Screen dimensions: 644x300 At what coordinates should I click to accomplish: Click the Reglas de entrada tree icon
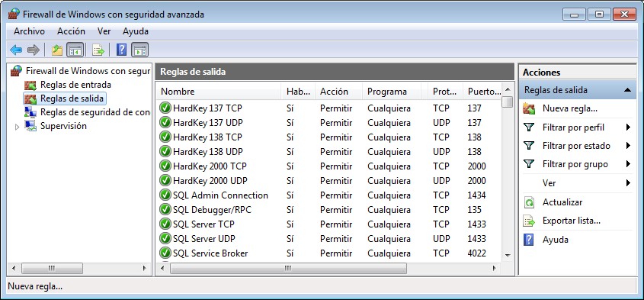[30, 85]
